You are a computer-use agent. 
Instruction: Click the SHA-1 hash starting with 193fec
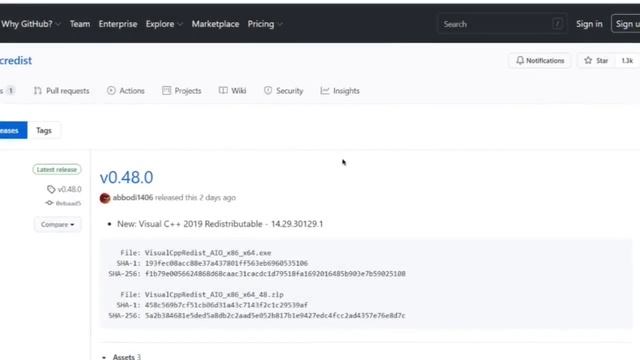click(227, 263)
